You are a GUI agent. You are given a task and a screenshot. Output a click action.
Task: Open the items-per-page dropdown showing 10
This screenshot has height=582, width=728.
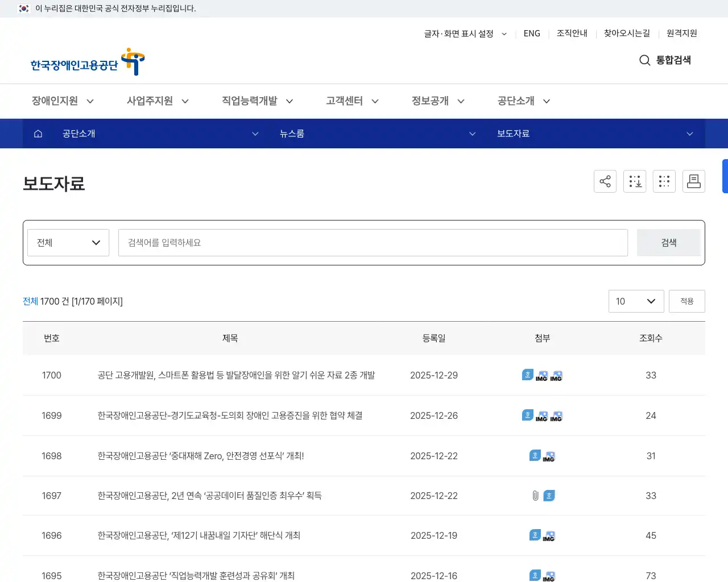click(636, 301)
